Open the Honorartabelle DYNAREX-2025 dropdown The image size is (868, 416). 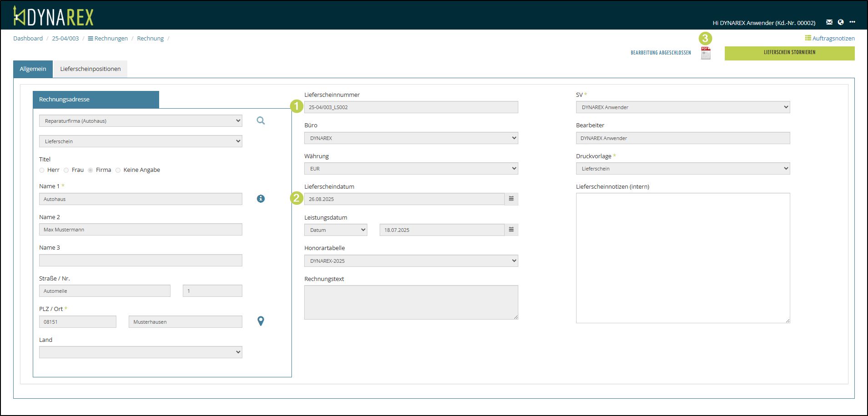point(411,261)
